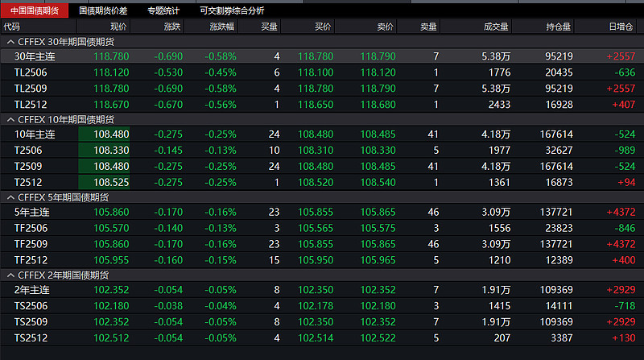Select the TL2506 contract row
Image resolution: width=644 pixels, height=360 pixels.
pyautogui.click(x=322, y=72)
